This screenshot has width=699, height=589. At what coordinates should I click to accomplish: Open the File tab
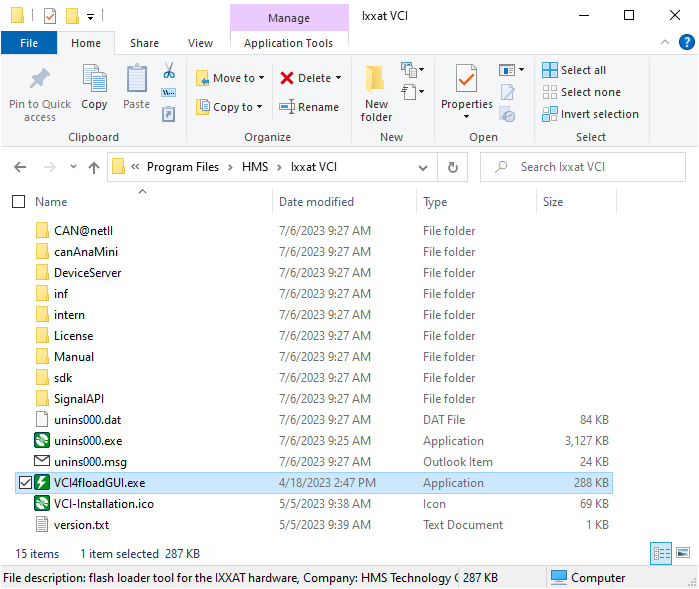pyautogui.click(x=29, y=43)
